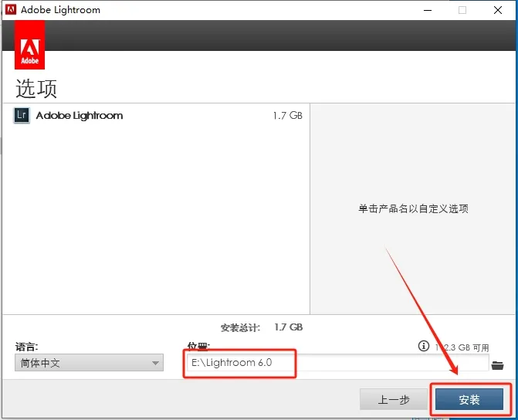Open the 简体中文 language dropdown
The image size is (518, 420).
pos(90,363)
